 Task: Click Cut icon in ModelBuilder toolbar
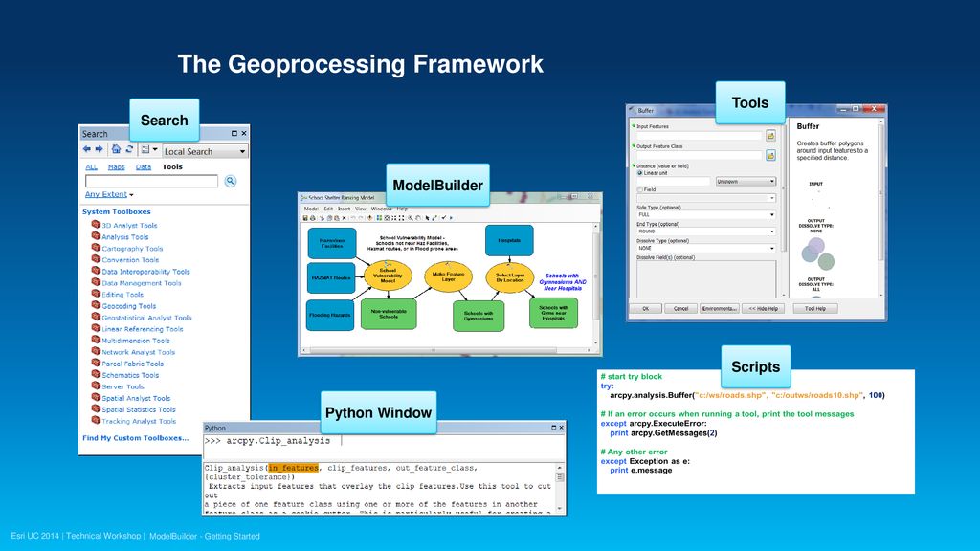click(x=322, y=218)
